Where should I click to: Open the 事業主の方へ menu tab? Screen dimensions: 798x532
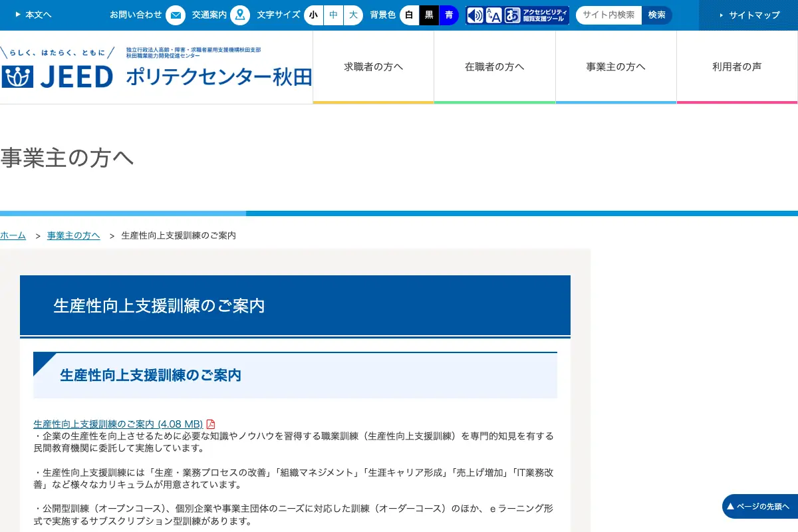pos(616,66)
